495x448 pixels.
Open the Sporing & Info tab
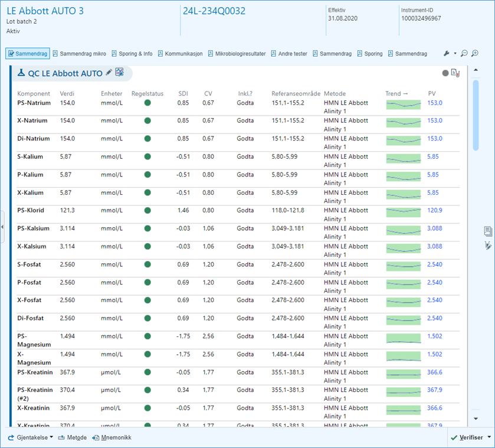coord(132,54)
